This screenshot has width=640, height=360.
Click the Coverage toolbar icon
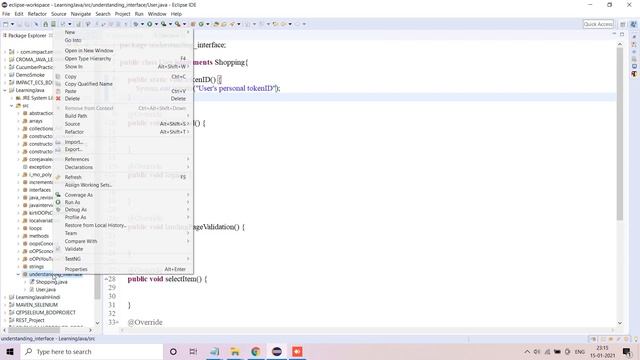164,24
